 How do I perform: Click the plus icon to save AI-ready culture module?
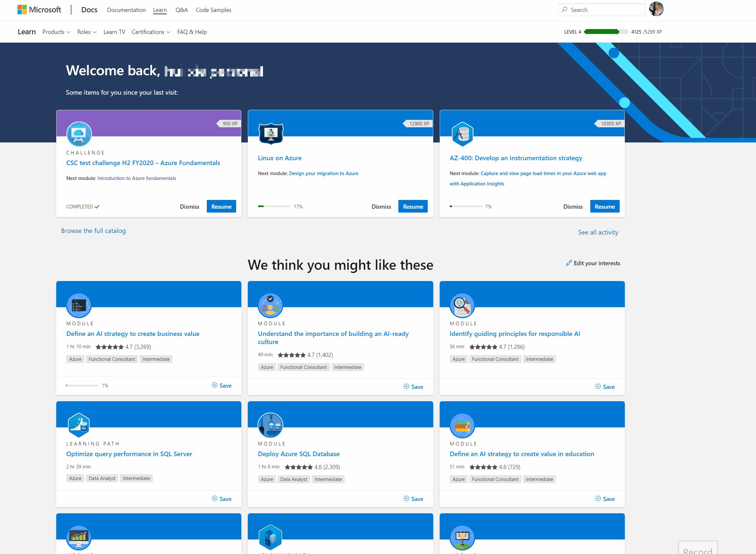(406, 387)
